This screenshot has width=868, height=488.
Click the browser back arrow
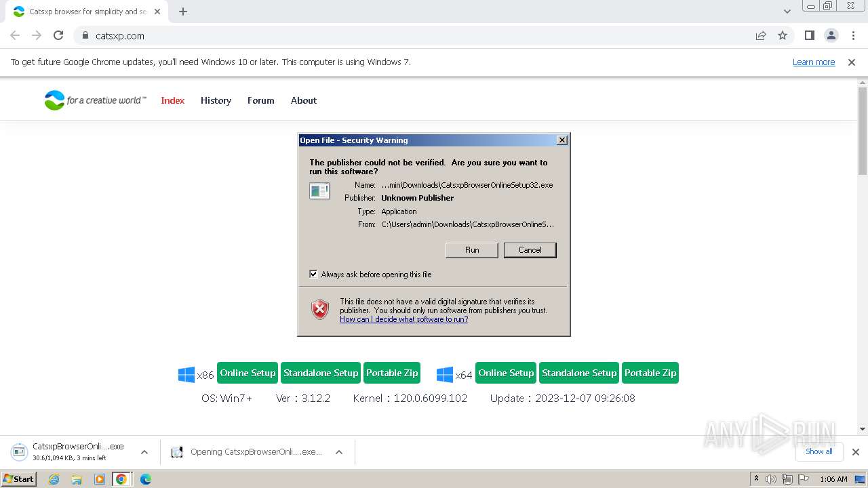pos(15,36)
